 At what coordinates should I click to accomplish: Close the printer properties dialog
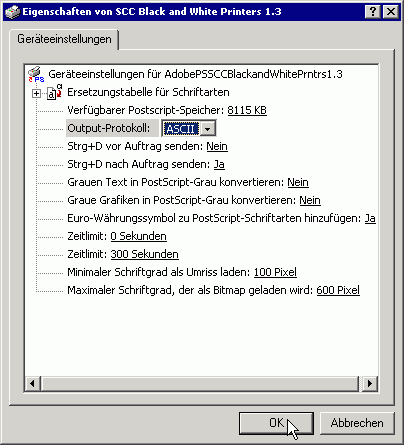(391, 12)
